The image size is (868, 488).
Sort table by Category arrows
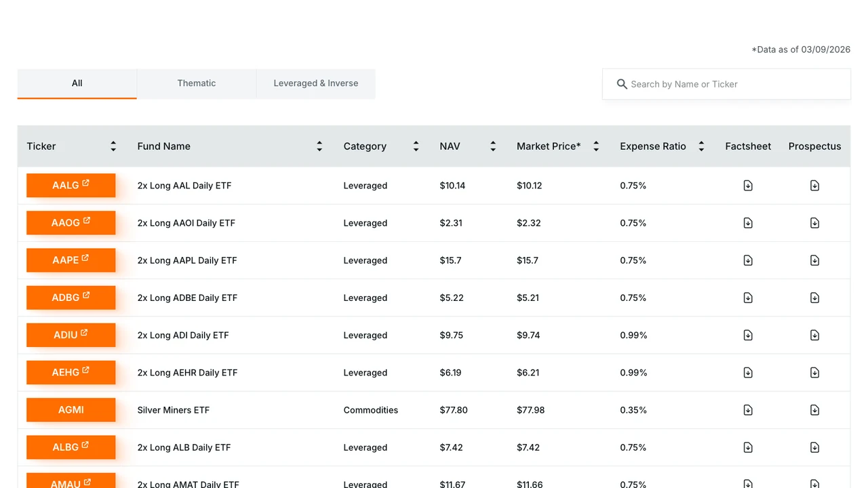tap(416, 146)
